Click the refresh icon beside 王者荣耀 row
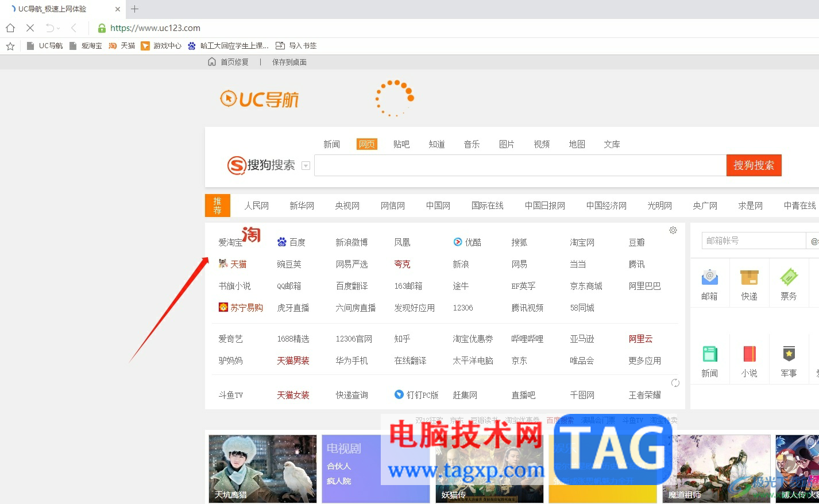This screenshot has height=504, width=819. pyautogui.click(x=675, y=383)
